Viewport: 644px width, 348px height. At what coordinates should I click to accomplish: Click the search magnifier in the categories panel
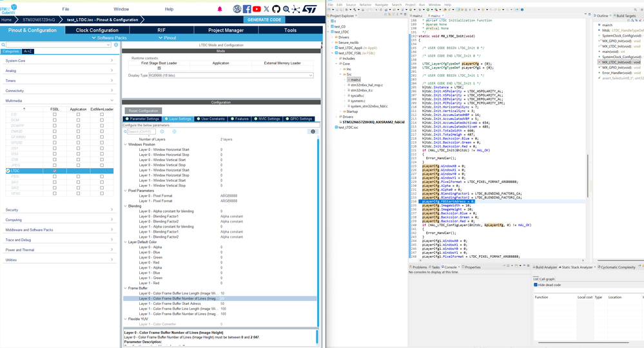(x=3, y=44)
